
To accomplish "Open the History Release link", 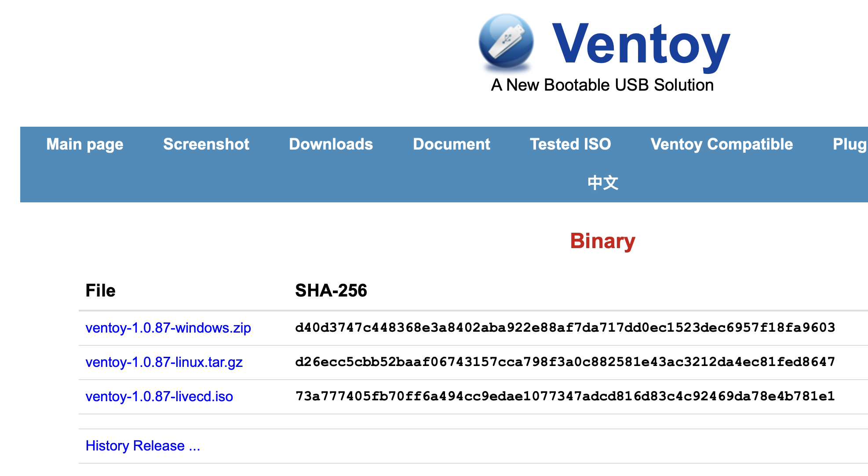I will (x=143, y=446).
